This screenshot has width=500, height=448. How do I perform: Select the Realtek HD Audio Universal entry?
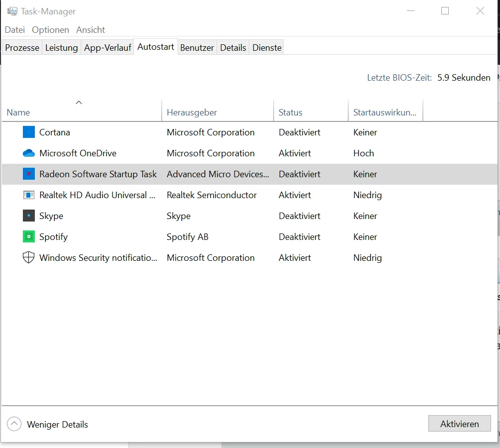[x=97, y=195]
